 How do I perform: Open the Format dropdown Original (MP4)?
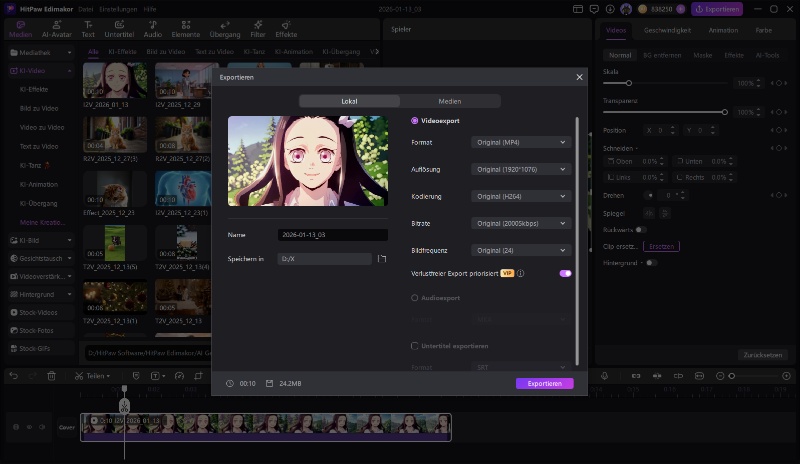pyautogui.click(x=521, y=143)
